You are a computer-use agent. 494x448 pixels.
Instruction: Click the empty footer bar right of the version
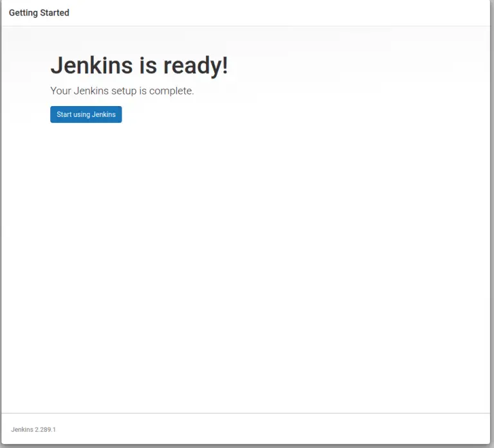pos(289,429)
